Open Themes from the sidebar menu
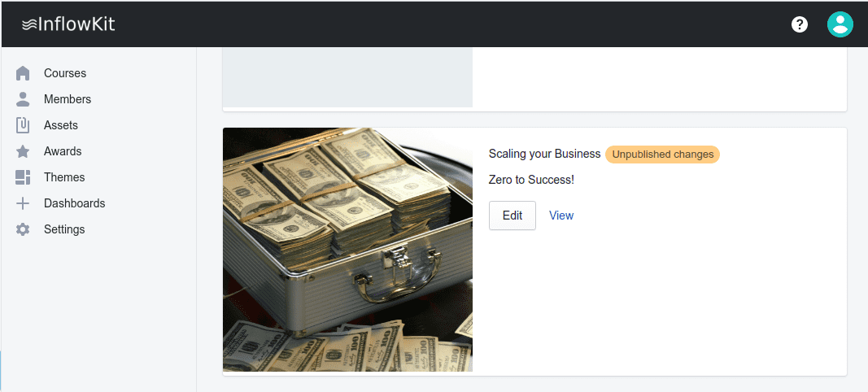The image size is (868, 392). (x=64, y=177)
